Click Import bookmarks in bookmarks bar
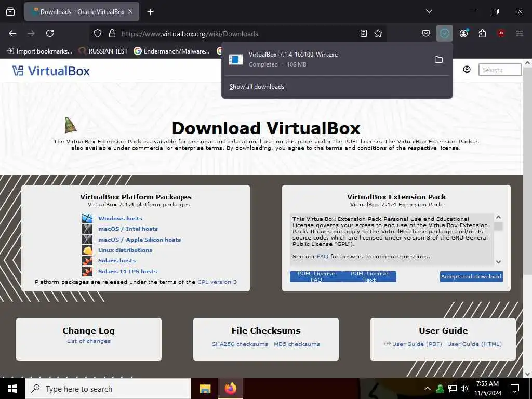The height and width of the screenshot is (399, 532). (39, 51)
